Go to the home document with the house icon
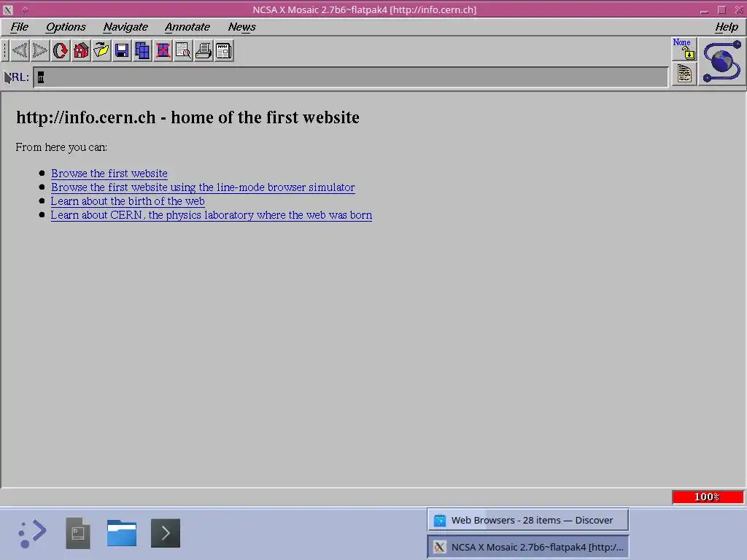Image resolution: width=747 pixels, height=560 pixels. click(x=81, y=50)
